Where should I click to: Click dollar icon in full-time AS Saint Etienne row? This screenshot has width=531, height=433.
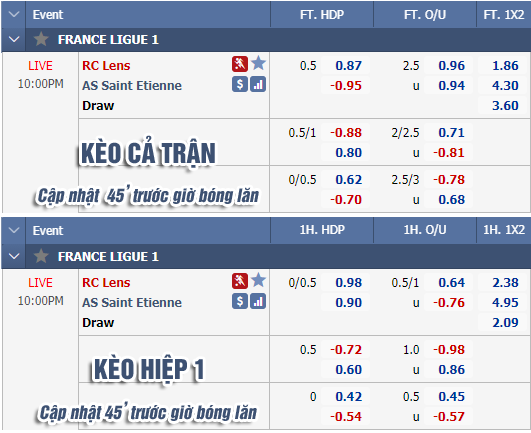tap(240, 84)
